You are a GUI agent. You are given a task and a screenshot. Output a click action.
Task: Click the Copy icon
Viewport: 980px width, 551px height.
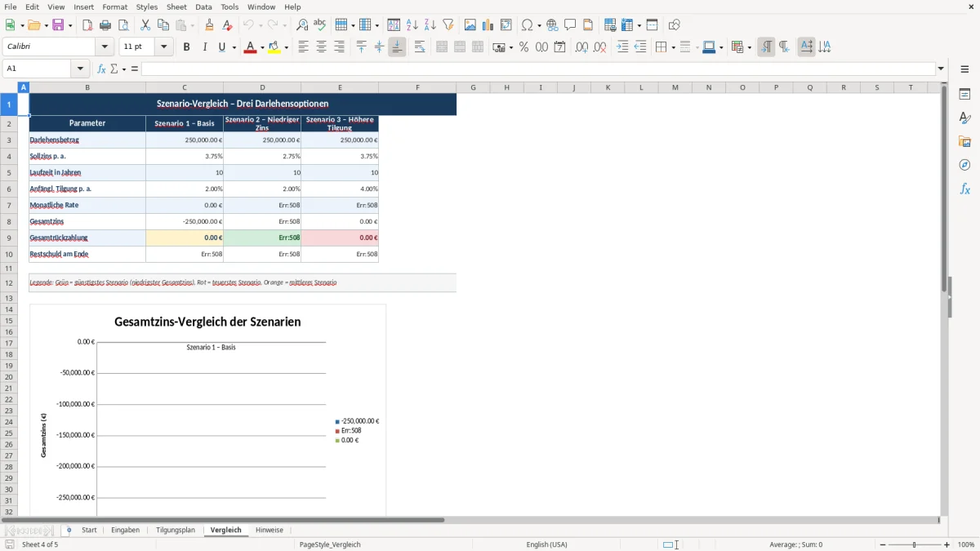pos(163,25)
